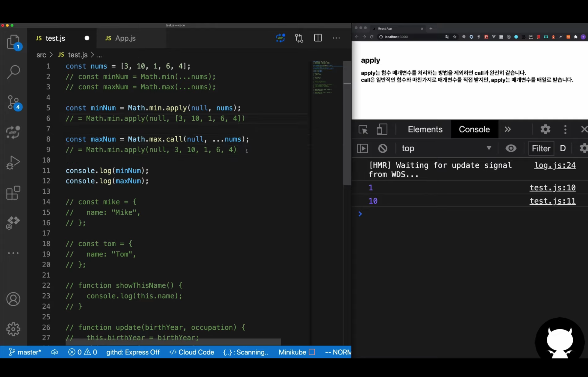This screenshot has height=377, width=588.
Task: Click the unsaved dot on test.js tab
Action: coord(87,38)
